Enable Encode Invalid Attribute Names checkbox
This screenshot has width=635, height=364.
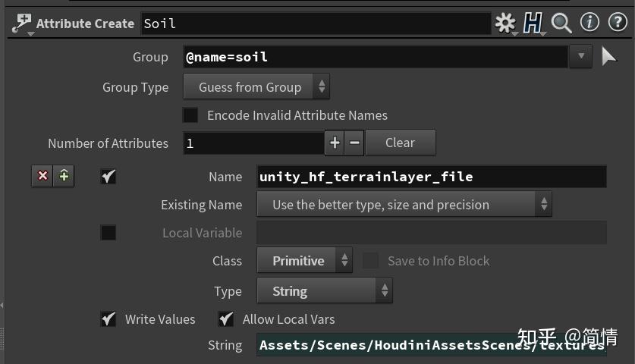(190, 115)
